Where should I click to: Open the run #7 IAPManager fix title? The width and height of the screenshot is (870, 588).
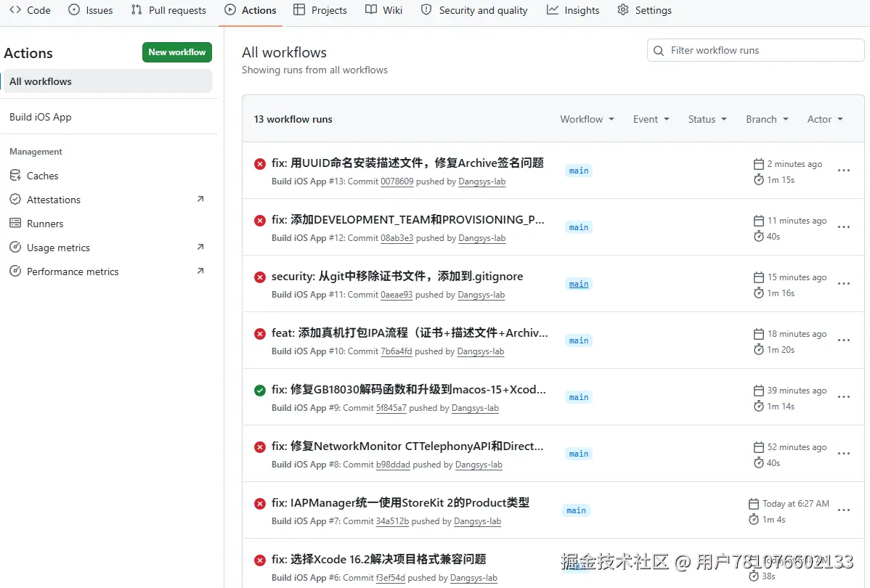point(400,502)
